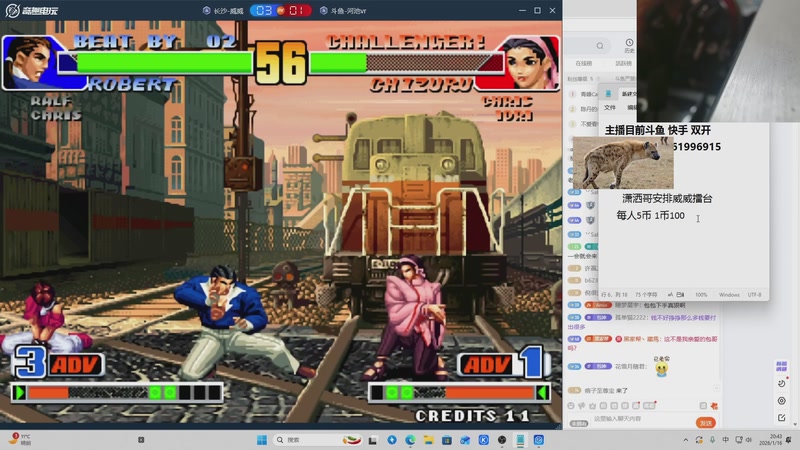
Task: Switch to the 活跃榜 tab
Action: 623,63
